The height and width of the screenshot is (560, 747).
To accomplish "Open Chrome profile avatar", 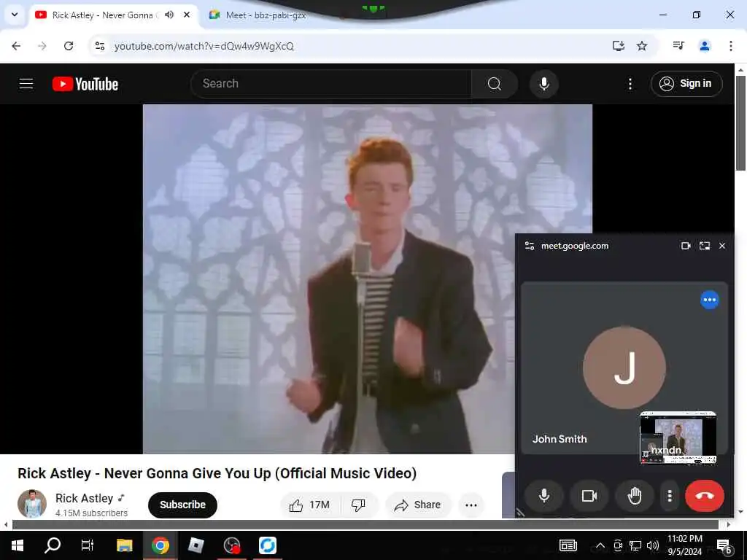I will tap(704, 46).
